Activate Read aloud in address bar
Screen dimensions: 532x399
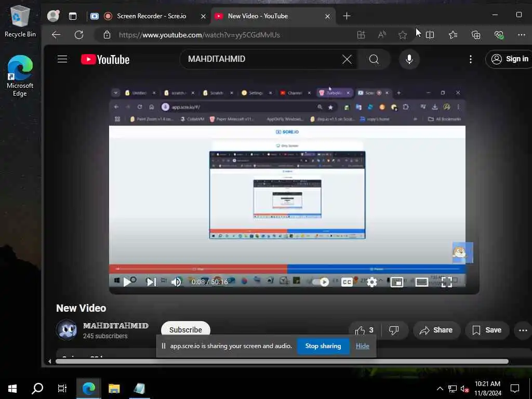tap(382, 35)
